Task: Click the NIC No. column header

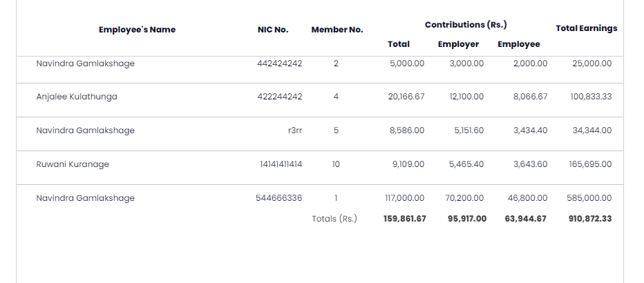Action: tap(273, 30)
